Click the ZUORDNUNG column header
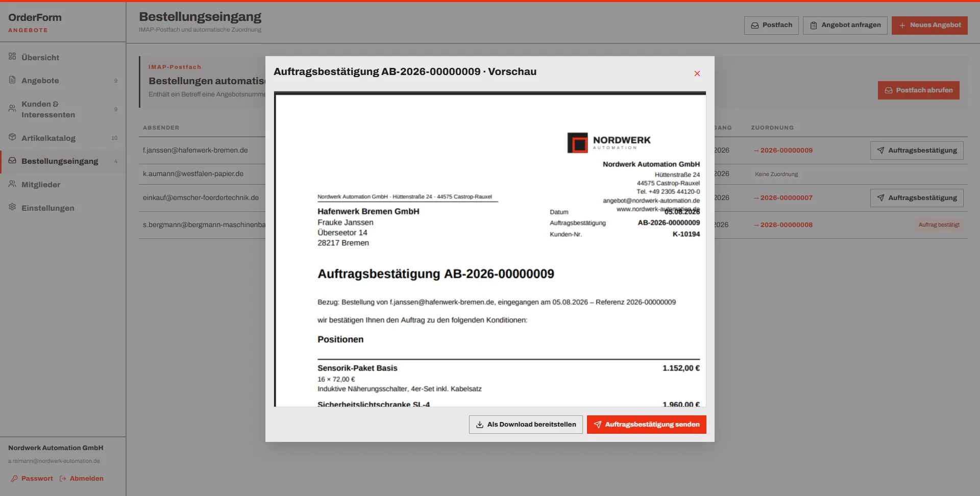This screenshot has height=496, width=980. (x=772, y=128)
